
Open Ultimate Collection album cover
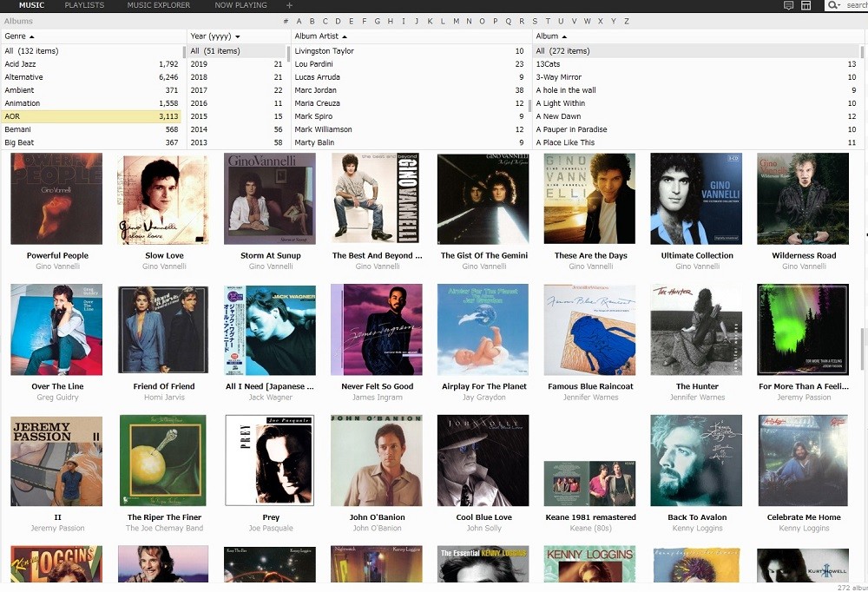pos(696,199)
